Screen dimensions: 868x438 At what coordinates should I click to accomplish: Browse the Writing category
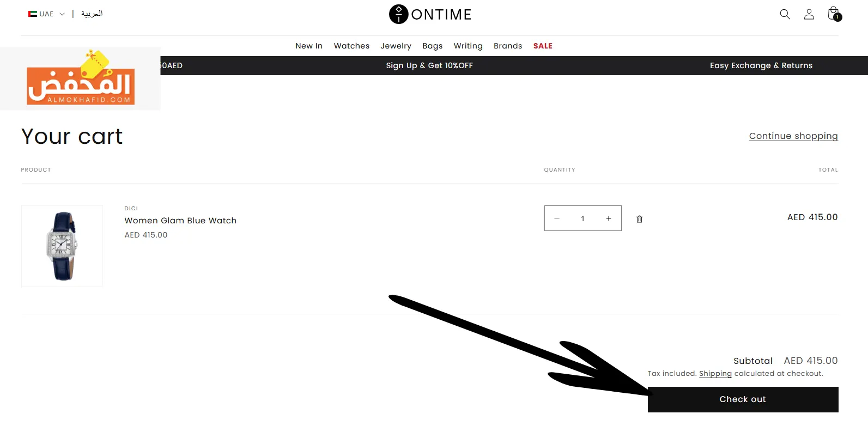(468, 46)
